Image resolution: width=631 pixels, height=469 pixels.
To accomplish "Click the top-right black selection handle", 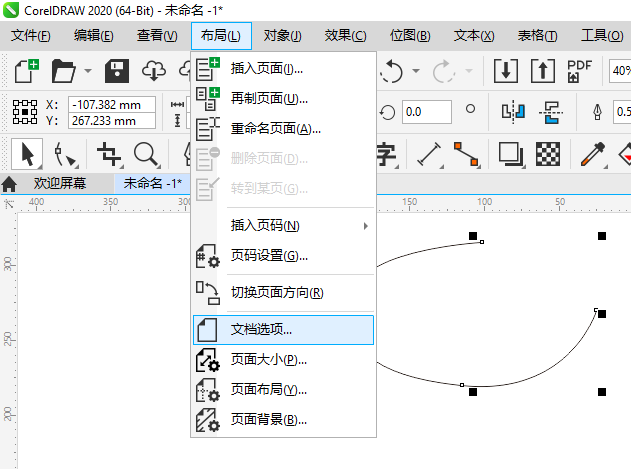I will tap(602, 236).
